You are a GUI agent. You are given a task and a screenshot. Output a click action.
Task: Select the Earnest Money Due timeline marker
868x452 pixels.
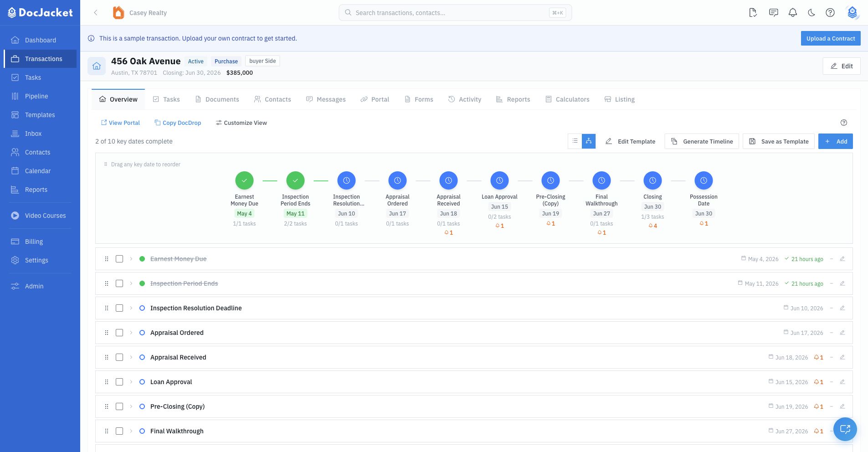coord(244,180)
